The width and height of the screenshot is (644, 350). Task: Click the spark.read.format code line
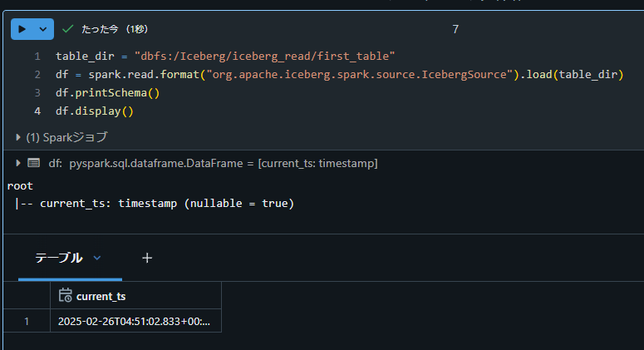(340, 74)
